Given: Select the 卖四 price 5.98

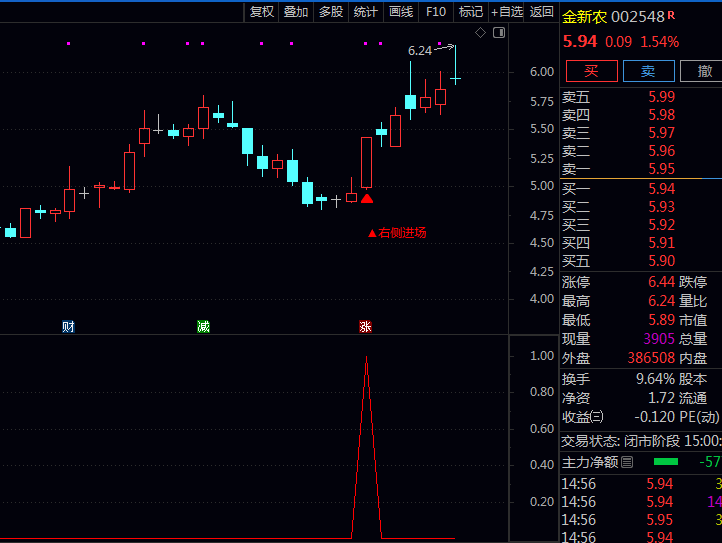Looking at the screenshot, I should (x=661, y=115).
